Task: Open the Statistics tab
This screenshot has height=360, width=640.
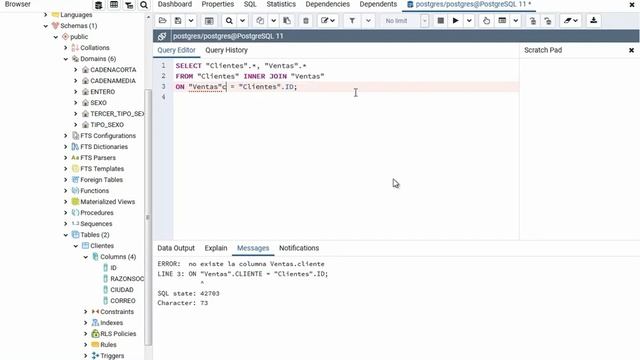Action: tap(281, 4)
